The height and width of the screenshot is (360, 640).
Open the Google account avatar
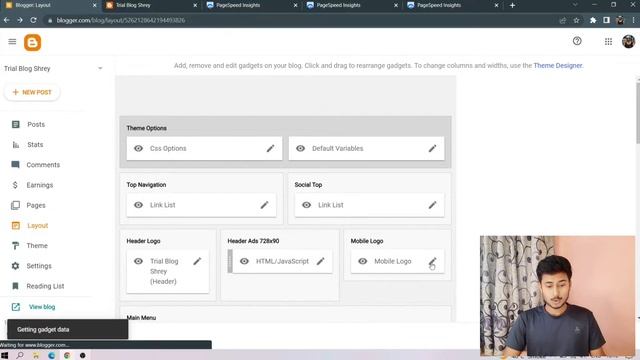click(628, 42)
